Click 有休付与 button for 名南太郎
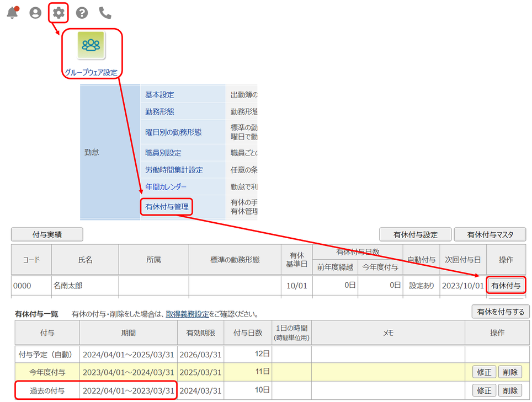This screenshot has width=532, height=402. [x=506, y=286]
